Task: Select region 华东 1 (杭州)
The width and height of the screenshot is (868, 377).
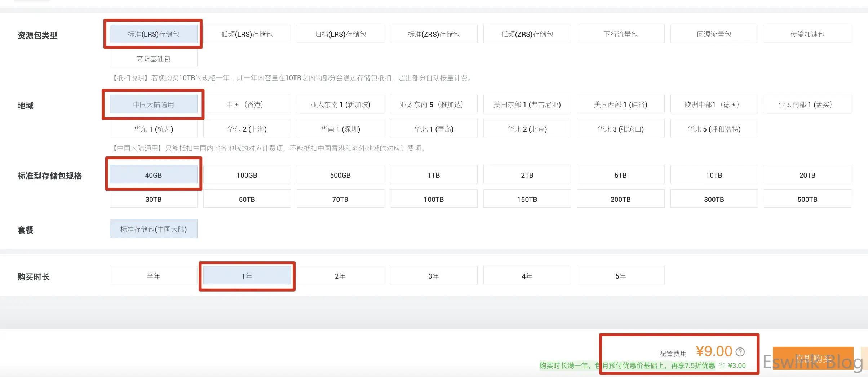Action: (x=153, y=129)
